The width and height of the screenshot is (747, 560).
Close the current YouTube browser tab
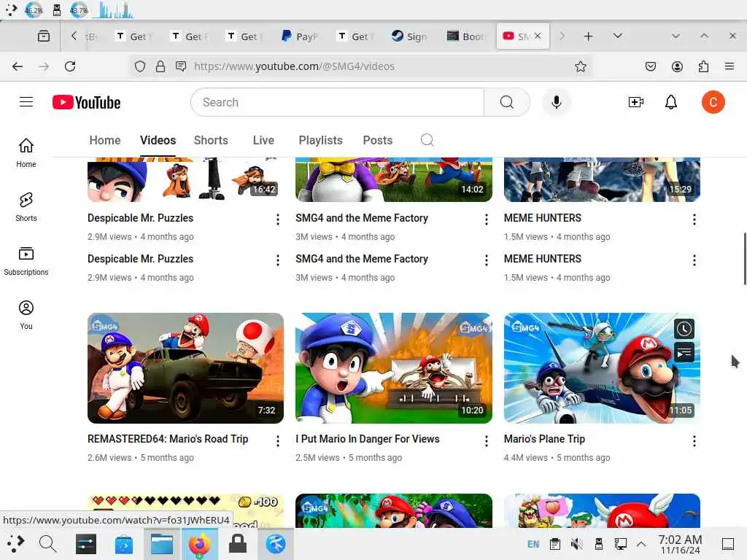[538, 36]
